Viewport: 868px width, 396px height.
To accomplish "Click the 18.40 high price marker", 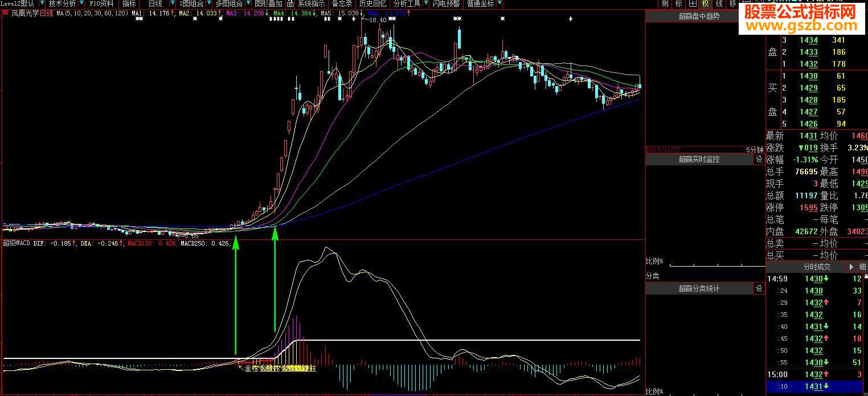I will click(x=378, y=21).
